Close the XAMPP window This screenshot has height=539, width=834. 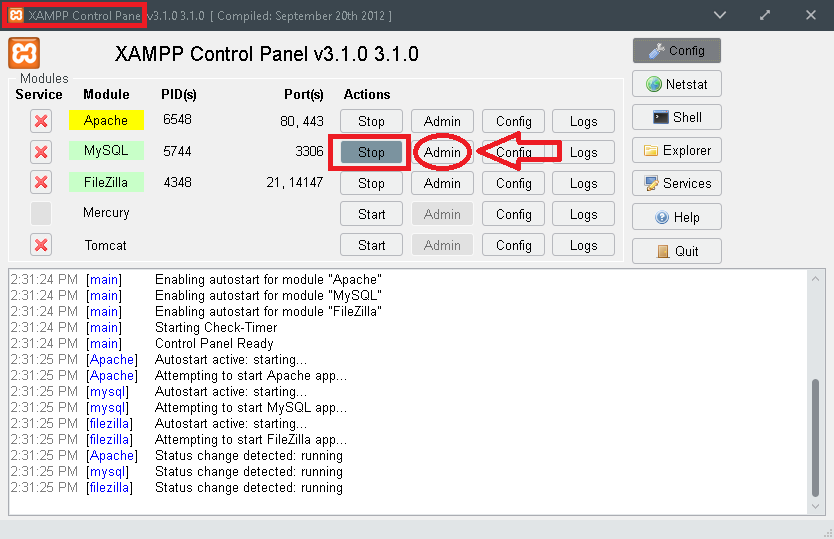[x=811, y=15]
